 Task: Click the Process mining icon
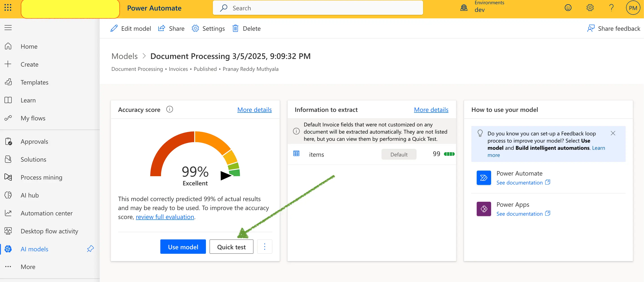(x=8, y=178)
